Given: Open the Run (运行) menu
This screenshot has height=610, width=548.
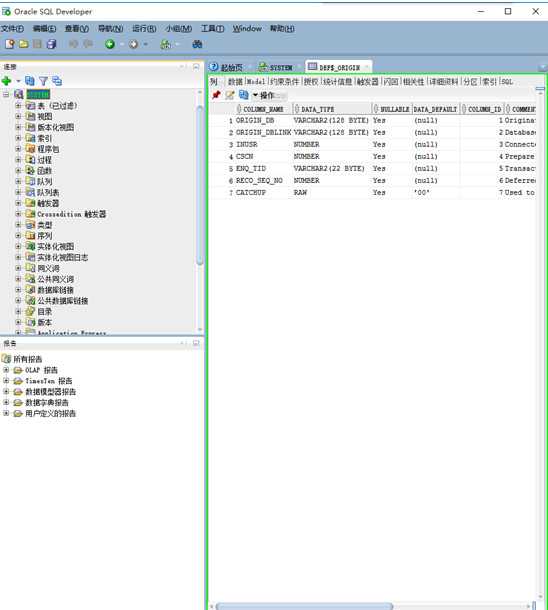Looking at the screenshot, I should click(x=144, y=29).
